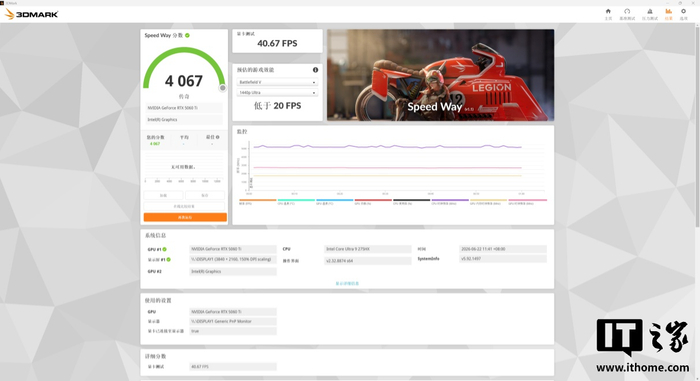The height and width of the screenshot is (381, 700).
Task: Click the 3DMark logo in the header
Action: 31,14
